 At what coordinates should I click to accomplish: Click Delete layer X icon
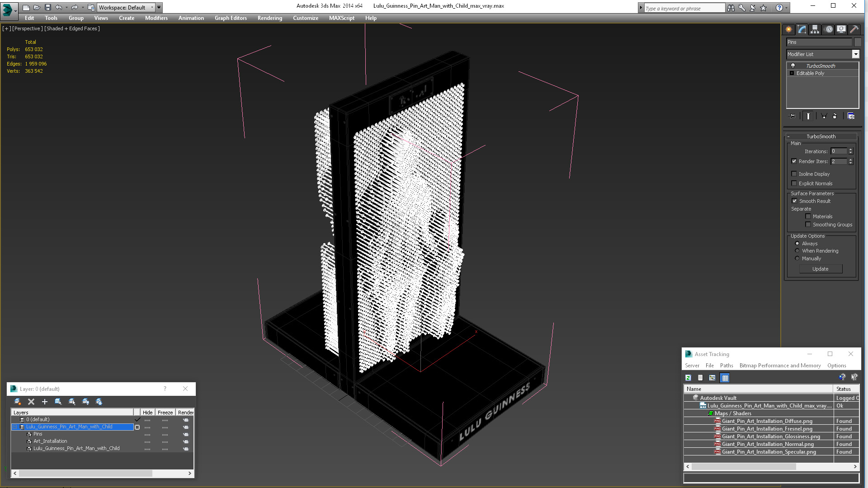(x=31, y=402)
